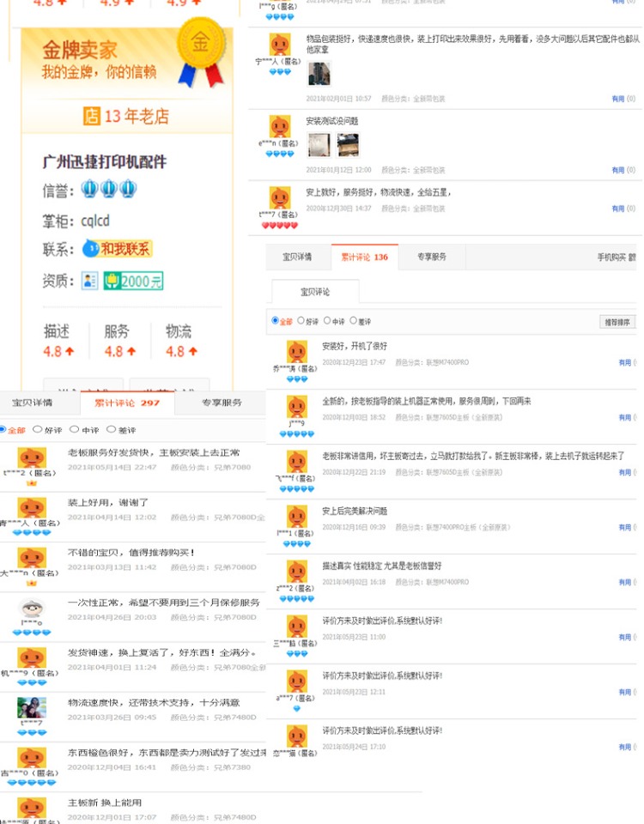Viewport: 644px width, 824px height.
Task: Click crown rating under t***2
Action: tap(32, 483)
